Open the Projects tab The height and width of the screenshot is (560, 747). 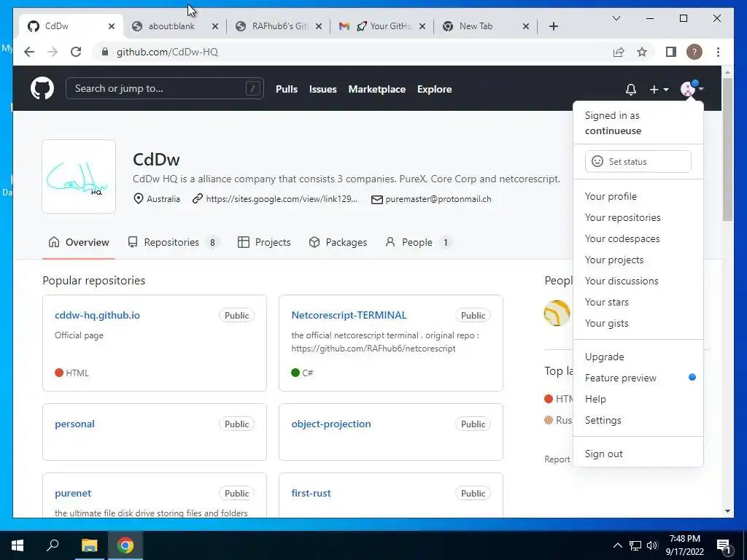tap(264, 242)
